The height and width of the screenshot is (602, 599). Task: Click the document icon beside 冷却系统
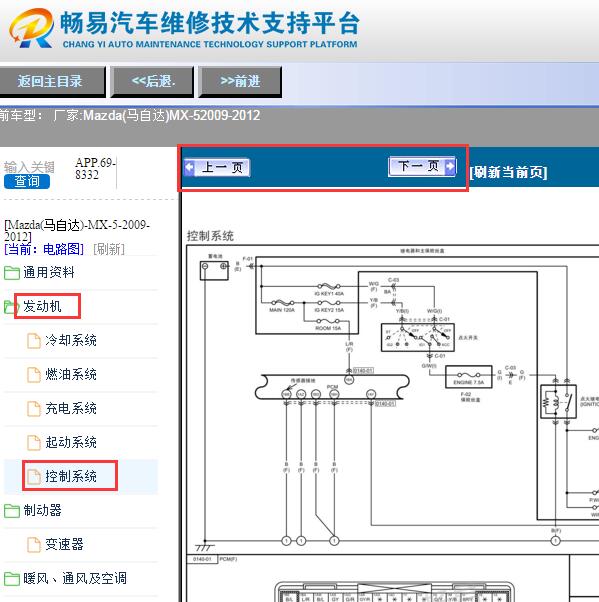tap(34, 341)
